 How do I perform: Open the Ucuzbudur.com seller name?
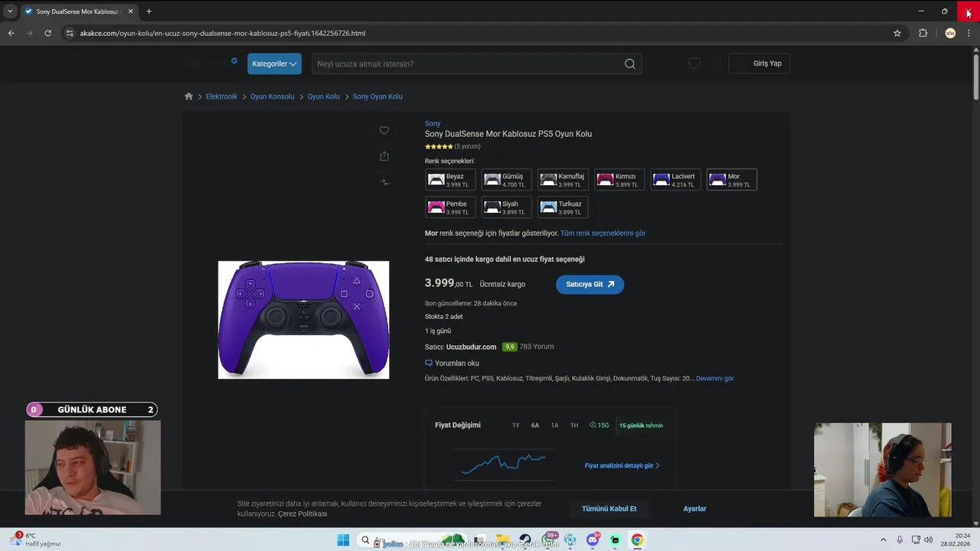(471, 347)
